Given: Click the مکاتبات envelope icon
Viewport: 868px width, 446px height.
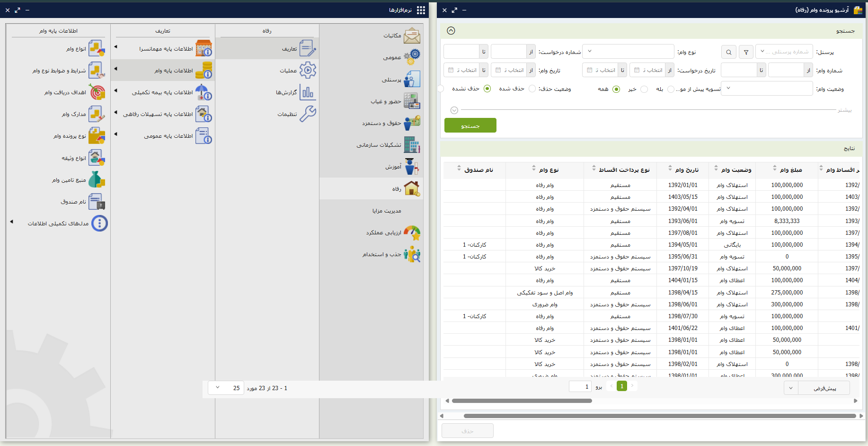Looking at the screenshot, I should [x=412, y=36].
